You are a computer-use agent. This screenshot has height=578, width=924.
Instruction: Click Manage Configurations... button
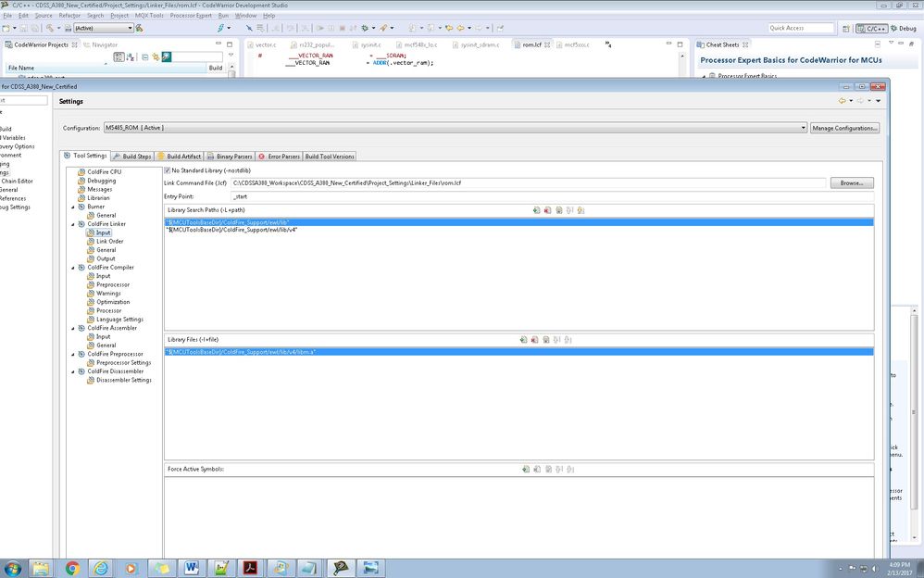click(x=844, y=128)
